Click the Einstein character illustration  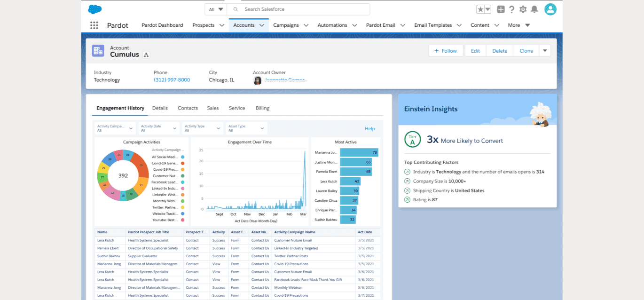[540, 115]
